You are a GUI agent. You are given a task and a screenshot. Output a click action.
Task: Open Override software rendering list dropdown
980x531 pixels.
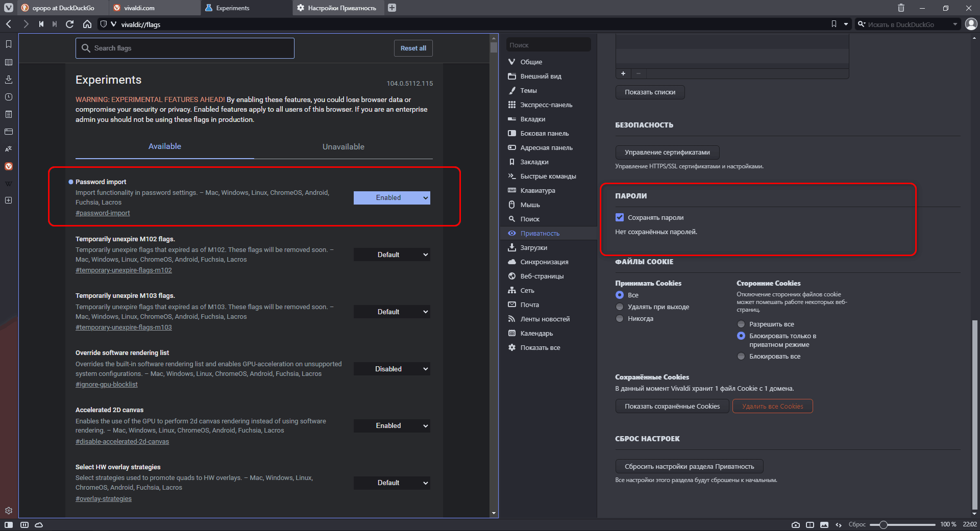(392, 369)
